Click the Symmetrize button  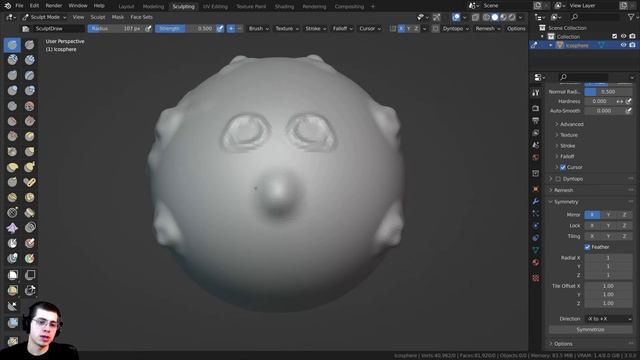point(591,329)
